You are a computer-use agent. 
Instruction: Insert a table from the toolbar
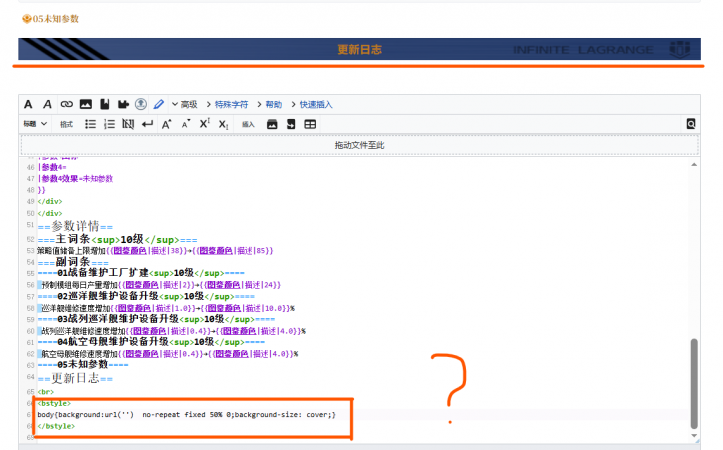tap(310, 124)
